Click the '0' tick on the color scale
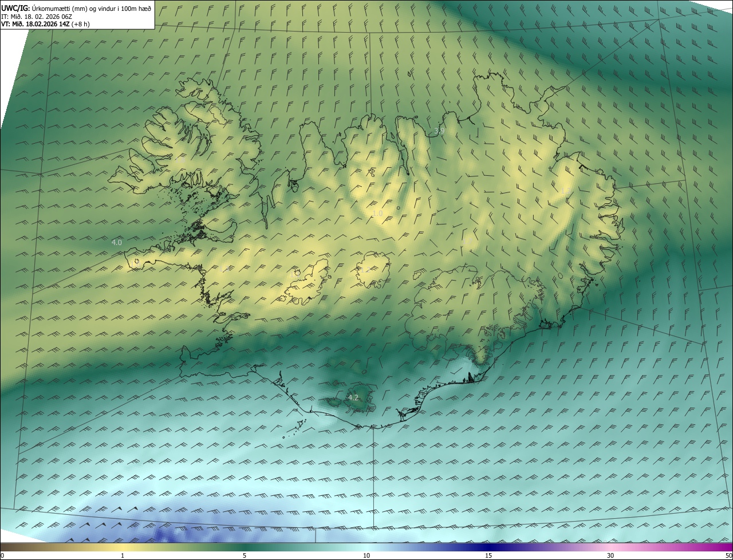 2,555
